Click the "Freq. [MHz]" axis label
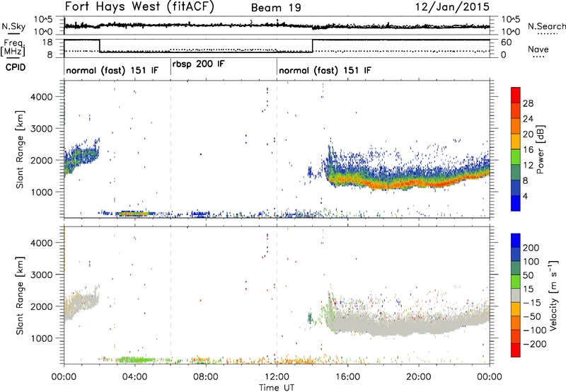The width and height of the screenshot is (566, 392). point(14,47)
